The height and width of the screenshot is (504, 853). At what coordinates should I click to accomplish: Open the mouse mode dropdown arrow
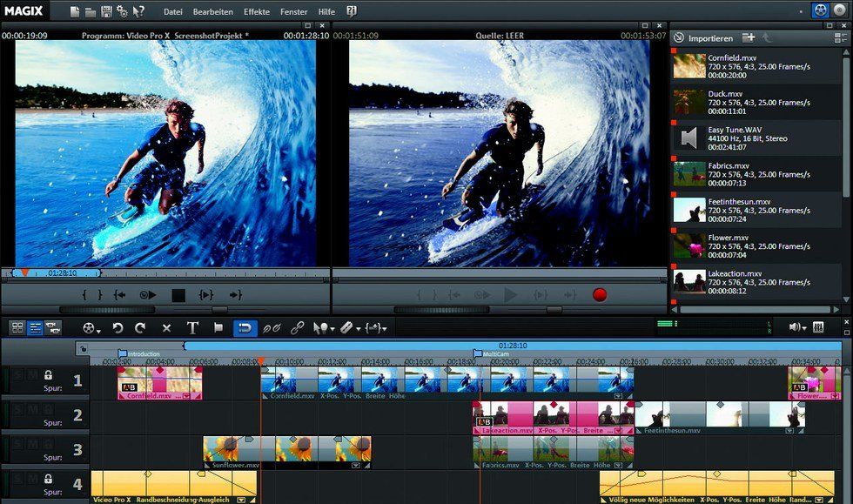pos(334,330)
